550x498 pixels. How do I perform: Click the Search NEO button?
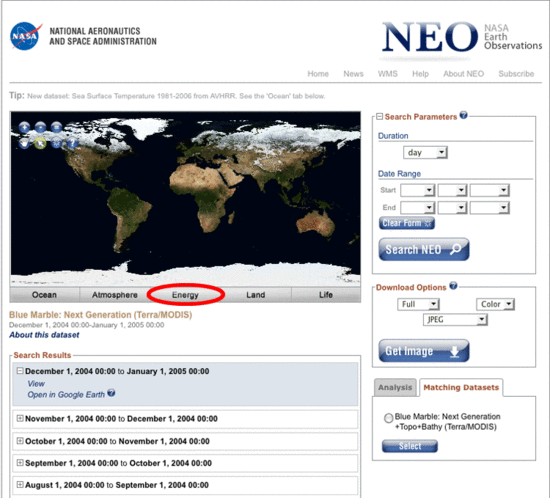424,249
